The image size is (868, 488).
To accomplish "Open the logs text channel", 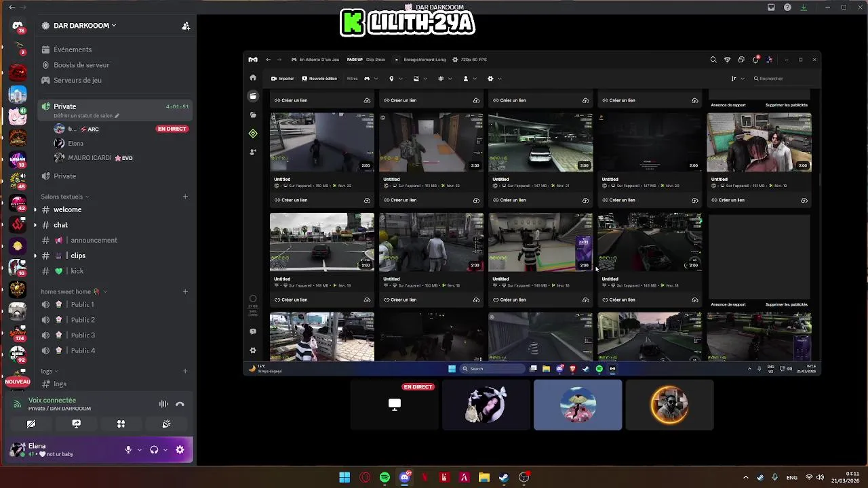I will (115, 384).
